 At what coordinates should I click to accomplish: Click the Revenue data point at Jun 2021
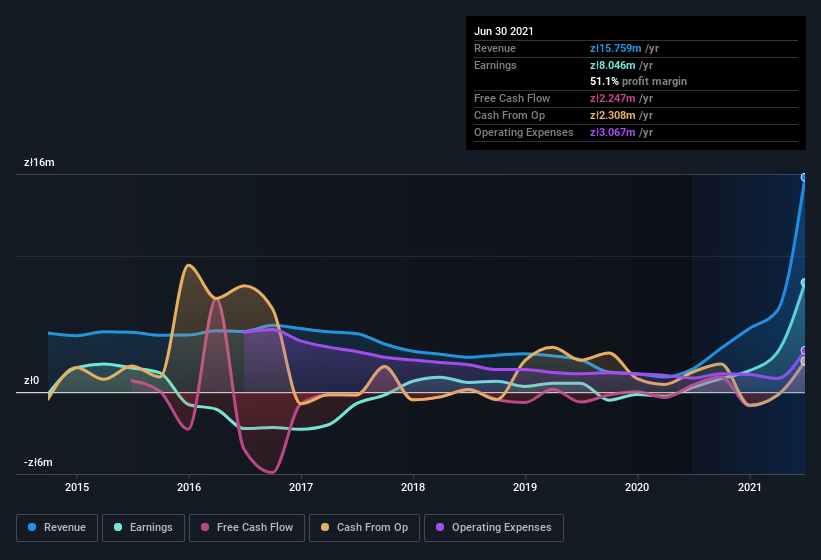coord(804,177)
